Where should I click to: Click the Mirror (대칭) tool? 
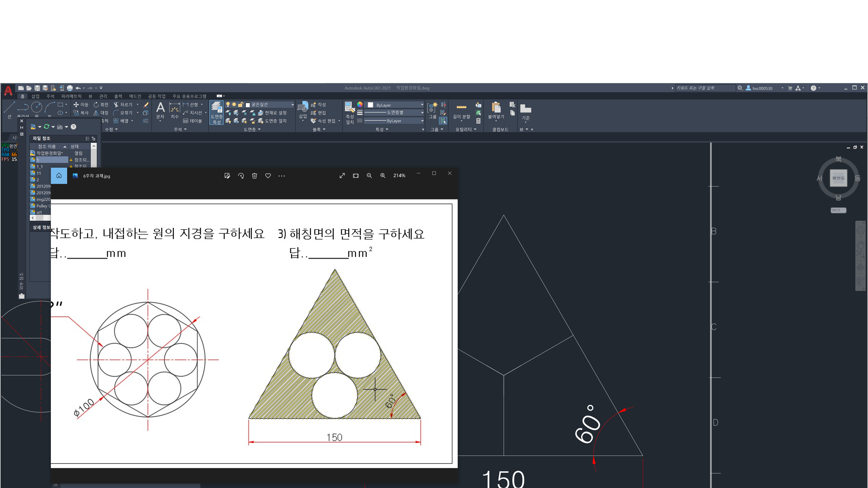coord(101,113)
